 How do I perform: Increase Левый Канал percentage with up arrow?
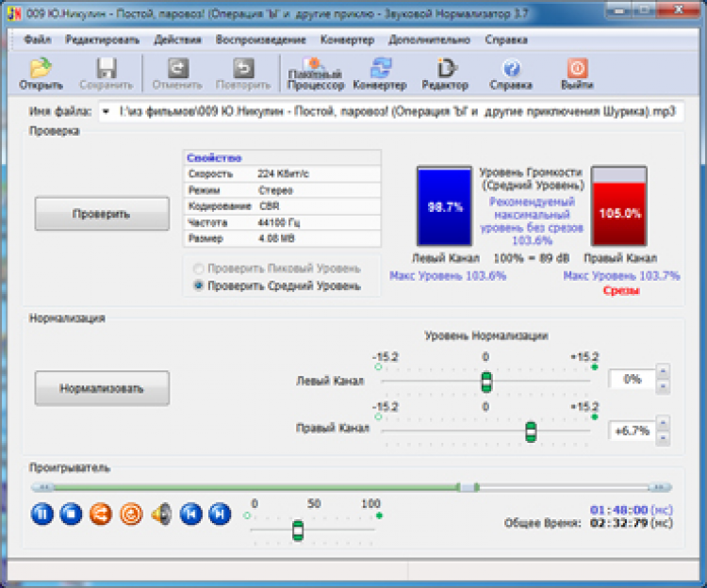tap(663, 371)
